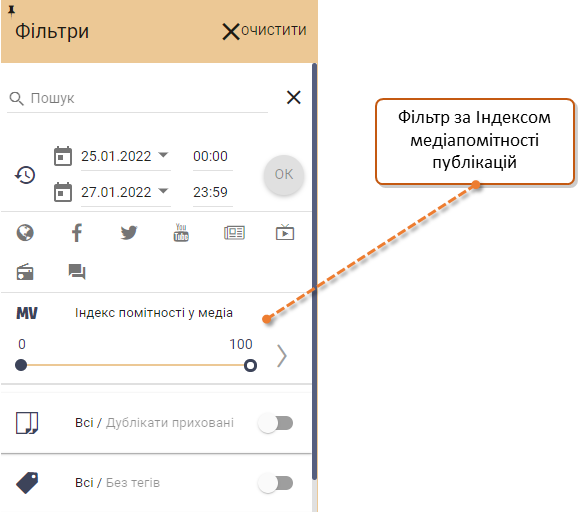Toggle the Без тегів switch

(276, 483)
